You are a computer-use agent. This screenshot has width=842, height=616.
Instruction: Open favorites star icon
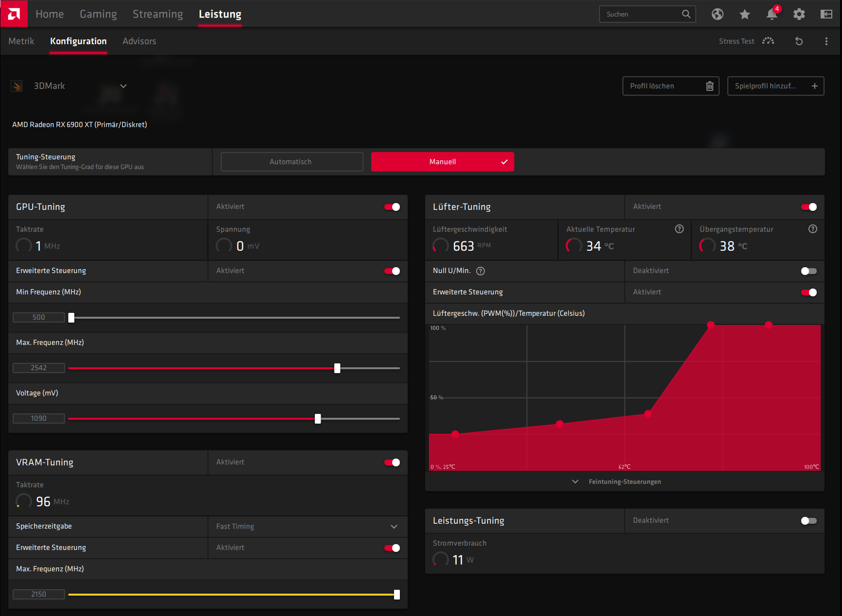745,14
